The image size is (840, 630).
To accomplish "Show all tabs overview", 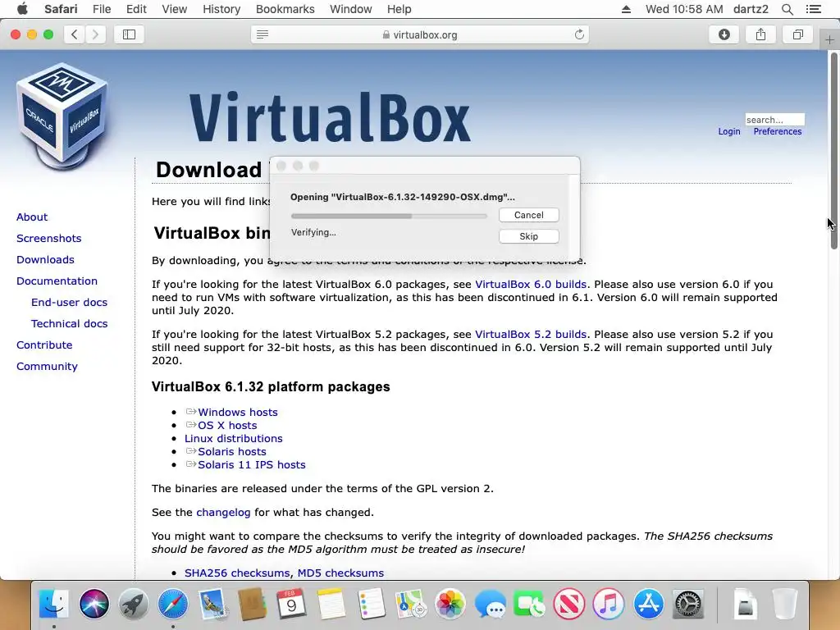I will tap(797, 34).
